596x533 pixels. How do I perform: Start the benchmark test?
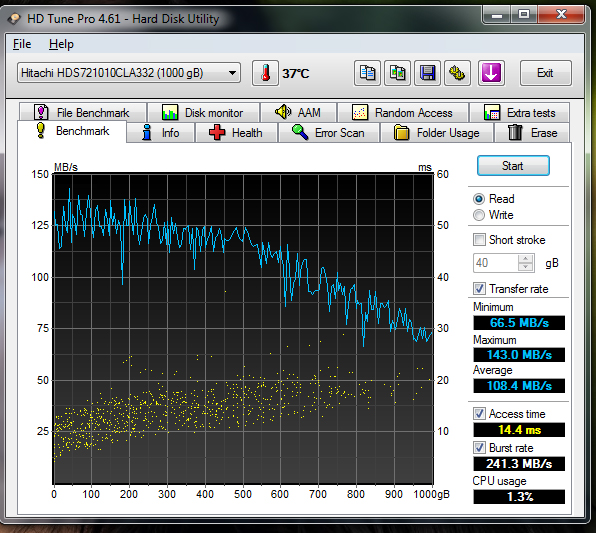[x=513, y=166]
